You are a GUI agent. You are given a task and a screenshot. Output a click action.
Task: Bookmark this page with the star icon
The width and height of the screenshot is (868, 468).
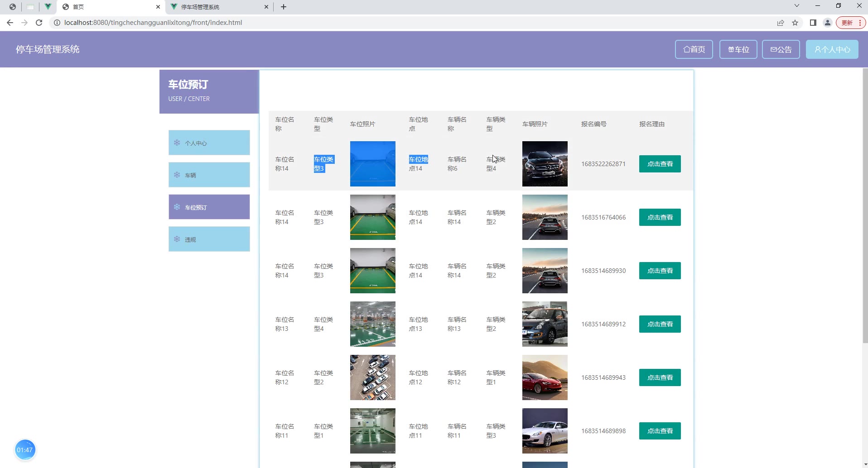pos(795,23)
